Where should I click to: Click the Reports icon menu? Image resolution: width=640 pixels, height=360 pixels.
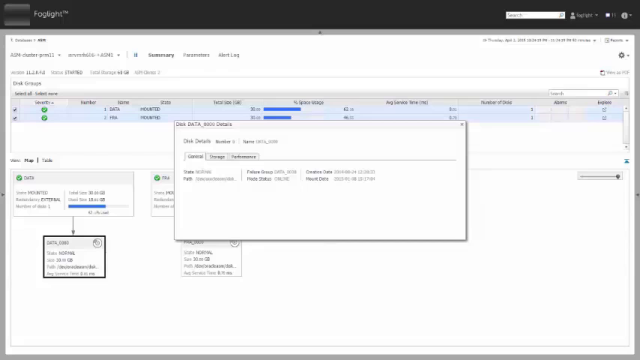tap(616, 40)
